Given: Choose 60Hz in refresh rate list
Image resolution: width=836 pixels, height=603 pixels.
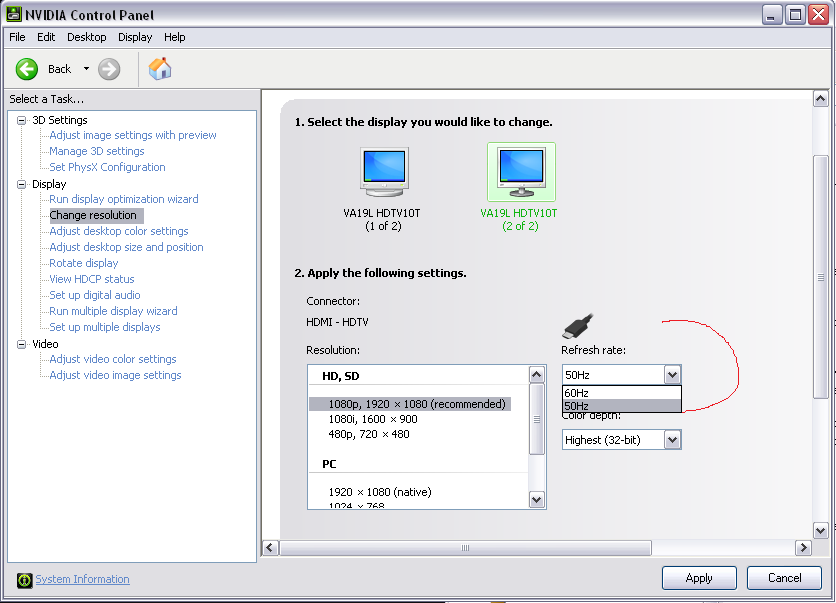Looking at the screenshot, I should (622, 393).
